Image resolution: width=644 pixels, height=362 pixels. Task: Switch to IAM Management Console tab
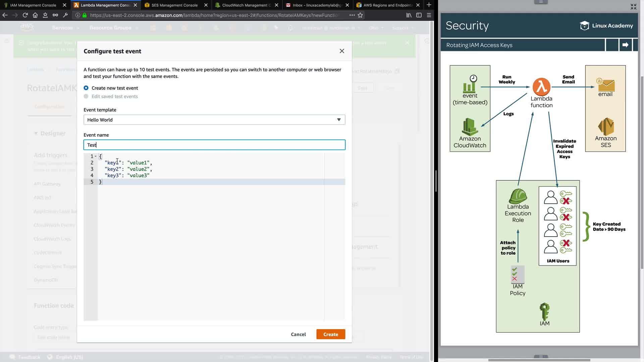pyautogui.click(x=33, y=5)
